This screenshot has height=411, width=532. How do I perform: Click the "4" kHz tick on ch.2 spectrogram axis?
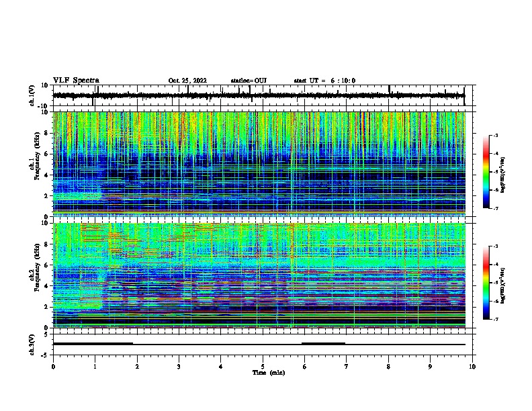coord(47,286)
